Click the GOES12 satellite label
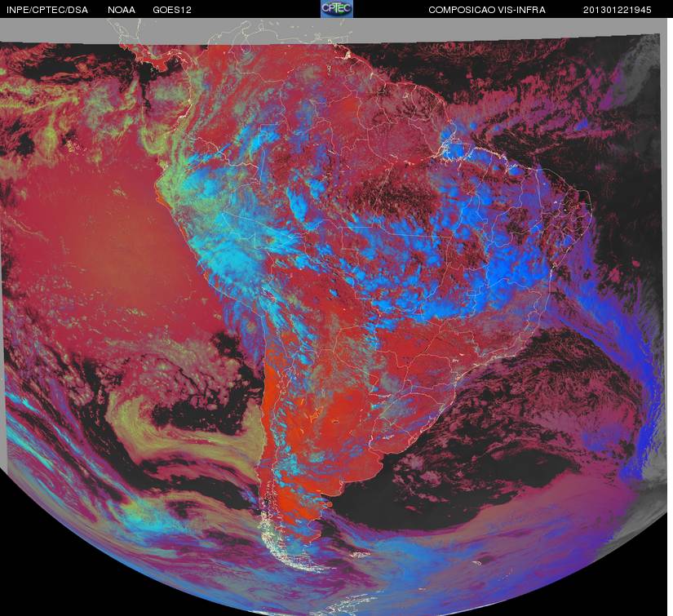The width and height of the screenshot is (673, 616). click(x=171, y=10)
